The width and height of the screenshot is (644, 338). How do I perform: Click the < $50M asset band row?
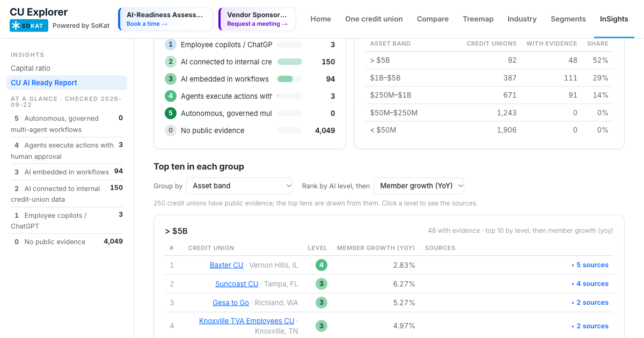point(489,130)
